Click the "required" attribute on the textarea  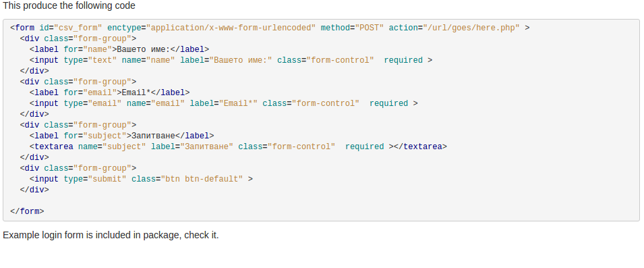coord(364,146)
